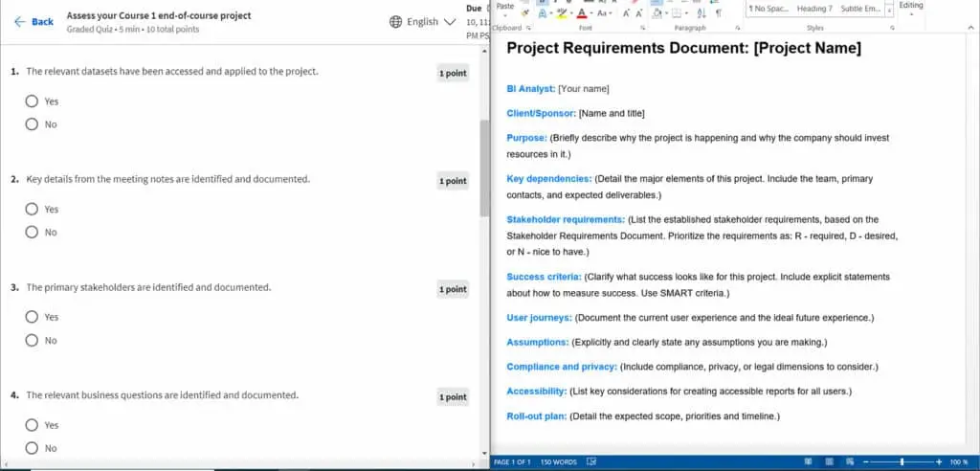The height and width of the screenshot is (471, 980).
Task: Click the Format Painter brush icon in Word
Action: pyautogui.click(x=525, y=13)
